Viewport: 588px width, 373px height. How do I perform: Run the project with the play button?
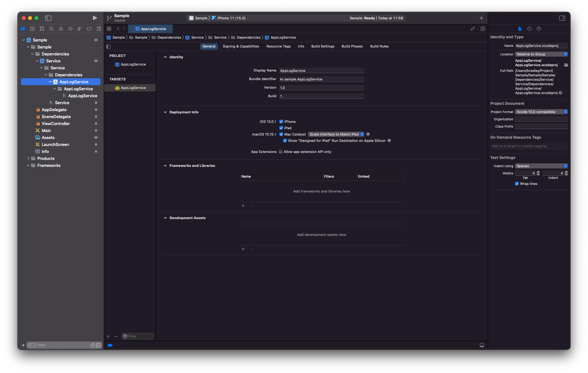(x=95, y=18)
